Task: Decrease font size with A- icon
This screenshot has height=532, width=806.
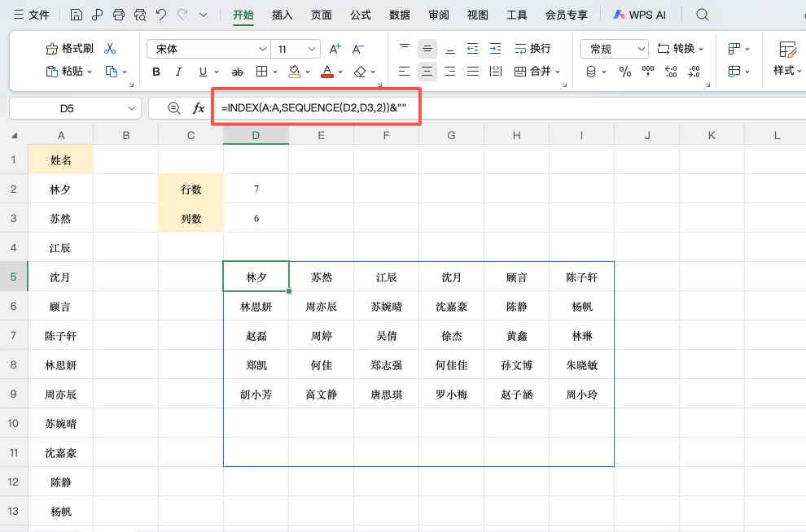Action: (x=357, y=49)
